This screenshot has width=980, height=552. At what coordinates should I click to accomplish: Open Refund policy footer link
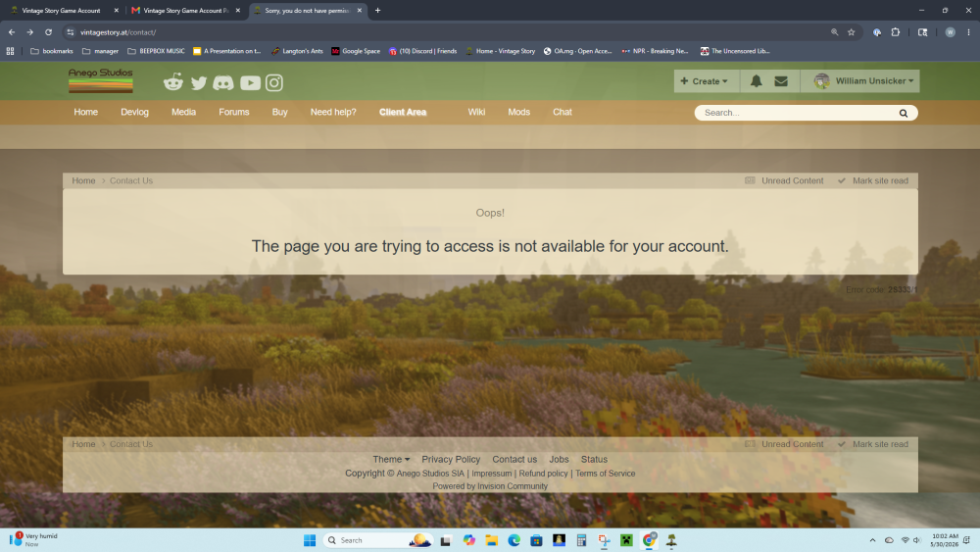(x=543, y=474)
